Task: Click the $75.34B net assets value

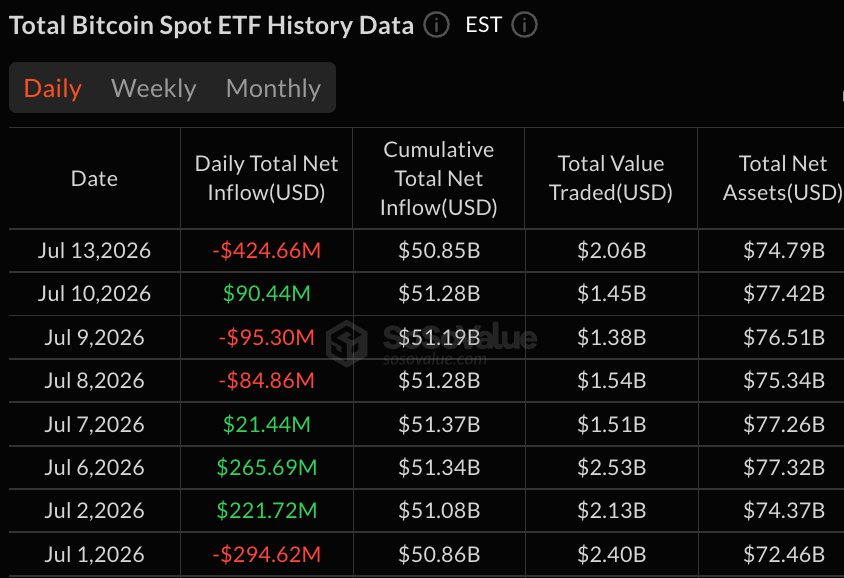Action: pyautogui.click(x=784, y=381)
